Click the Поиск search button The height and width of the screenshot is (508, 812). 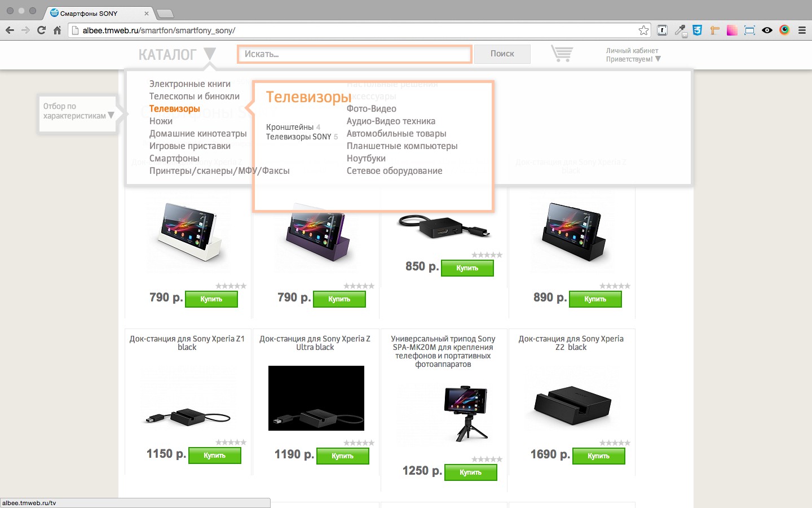[x=502, y=54]
